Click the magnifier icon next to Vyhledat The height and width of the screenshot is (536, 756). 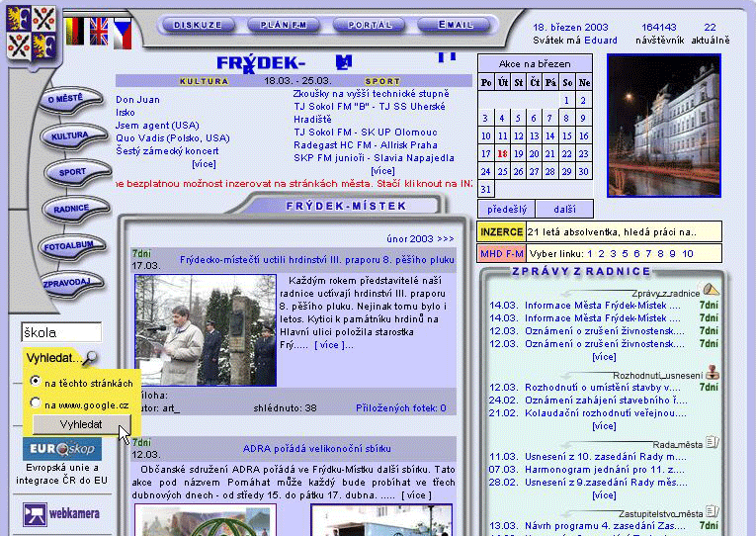pos(90,358)
